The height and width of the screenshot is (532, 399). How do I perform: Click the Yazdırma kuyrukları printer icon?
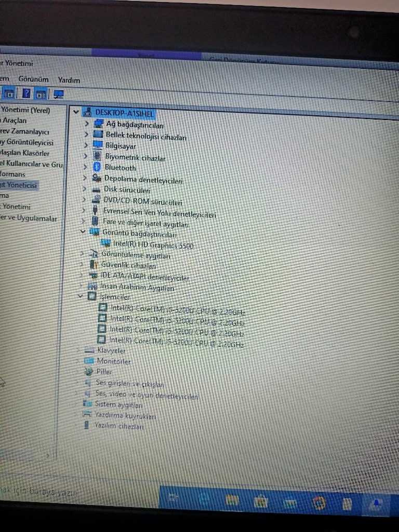[87, 414]
